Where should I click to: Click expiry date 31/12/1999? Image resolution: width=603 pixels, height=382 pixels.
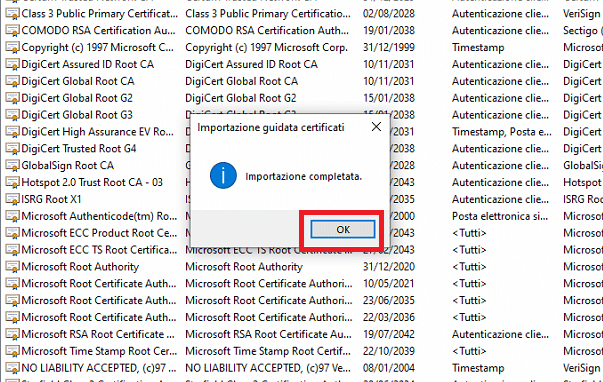(x=389, y=48)
